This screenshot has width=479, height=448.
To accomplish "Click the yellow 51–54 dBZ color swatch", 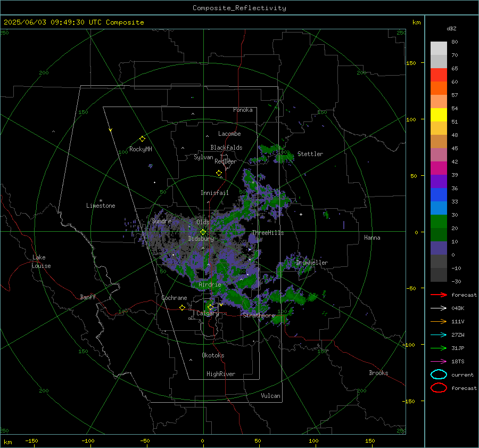I will coord(439,115).
